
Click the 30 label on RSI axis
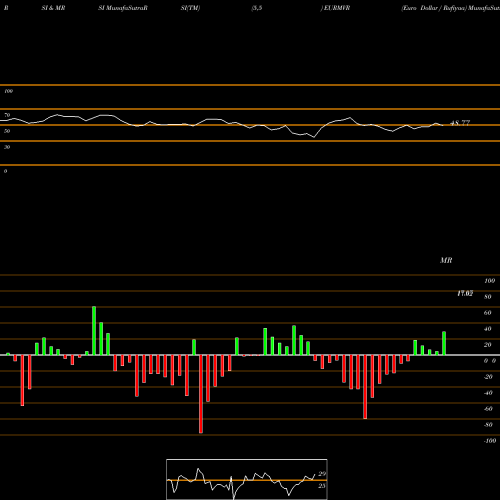coord(7,147)
